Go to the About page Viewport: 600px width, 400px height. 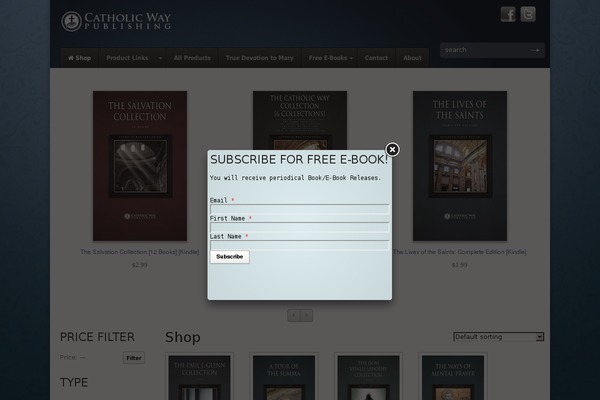(x=412, y=58)
